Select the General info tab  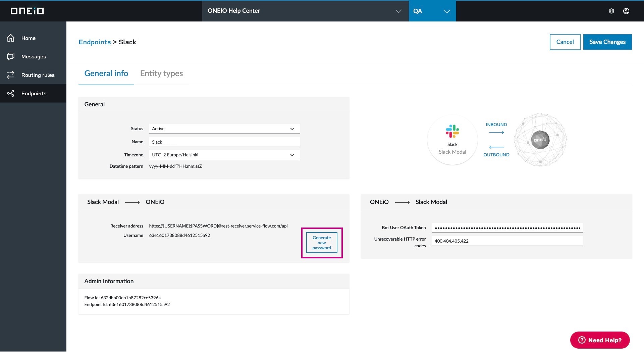pos(106,73)
